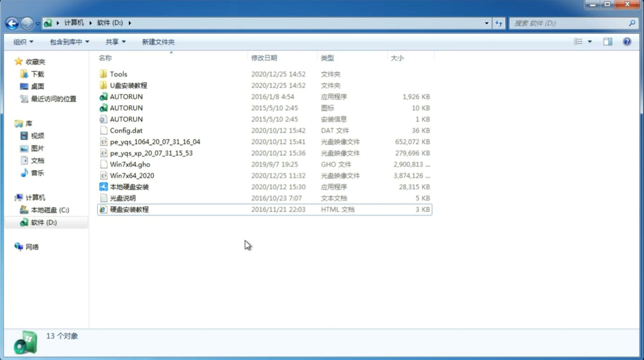The width and height of the screenshot is (644, 360).
Task: Open pe_yqs_xp_20_07_31_15_53 image
Action: (151, 153)
